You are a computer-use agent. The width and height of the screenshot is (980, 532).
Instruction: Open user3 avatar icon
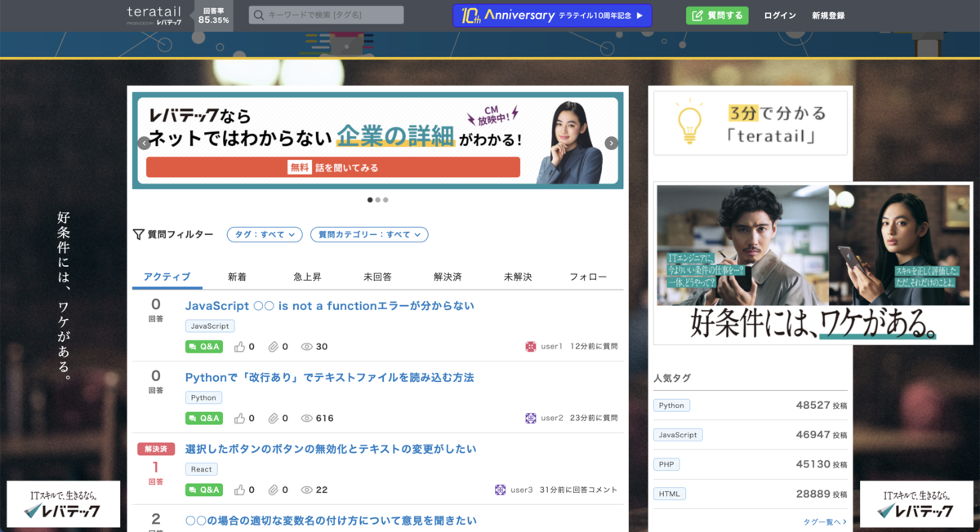(501, 490)
